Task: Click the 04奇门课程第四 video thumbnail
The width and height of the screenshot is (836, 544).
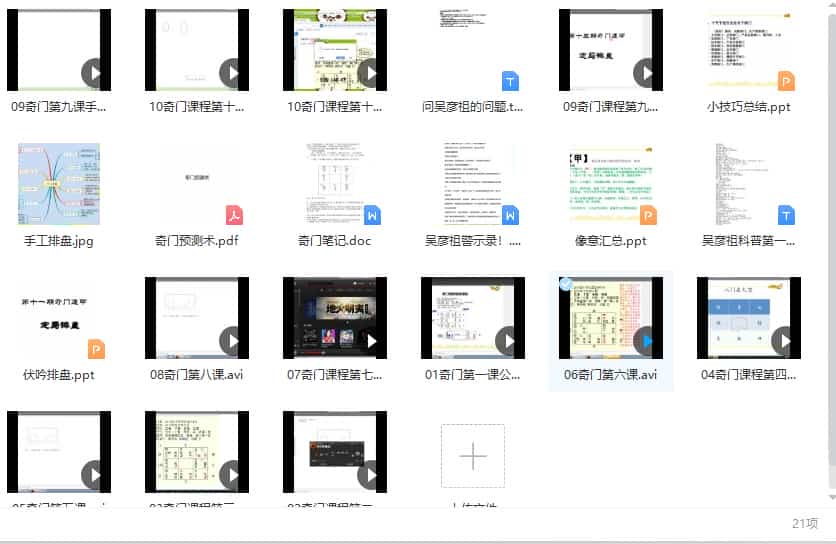Action: click(748, 318)
